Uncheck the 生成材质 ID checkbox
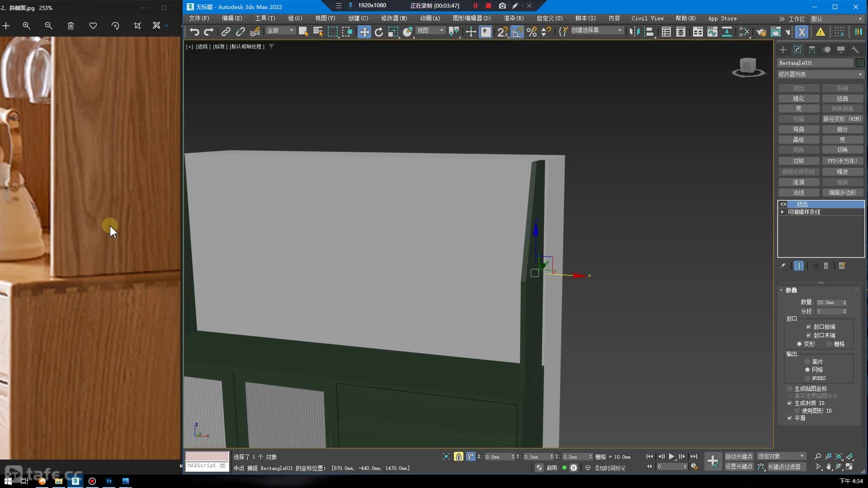The width and height of the screenshot is (868, 488). click(x=790, y=403)
